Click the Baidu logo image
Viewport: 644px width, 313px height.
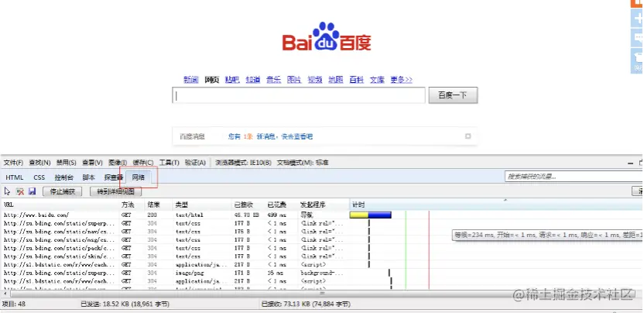(327, 37)
